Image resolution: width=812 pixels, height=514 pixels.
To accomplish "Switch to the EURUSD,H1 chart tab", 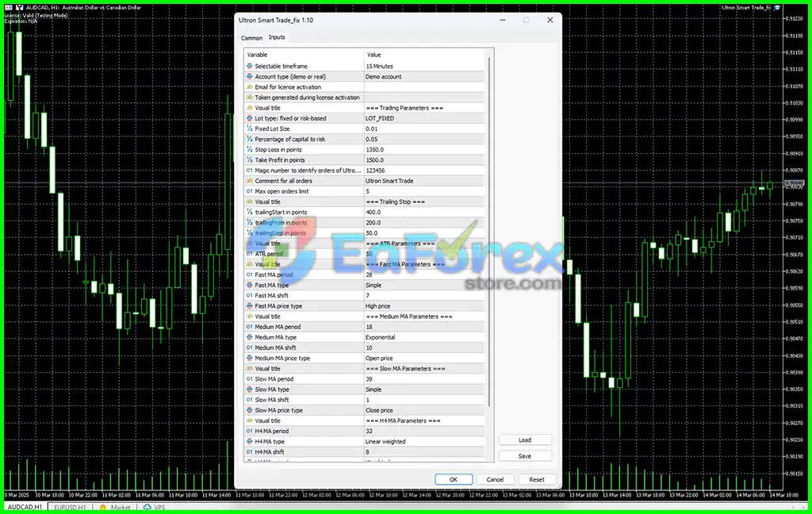I will [70, 508].
